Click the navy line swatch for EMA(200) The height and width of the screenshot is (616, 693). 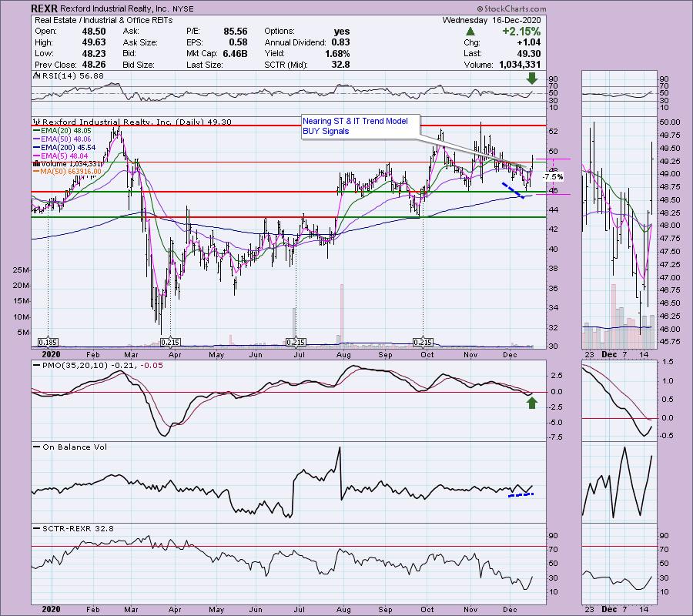[36, 148]
